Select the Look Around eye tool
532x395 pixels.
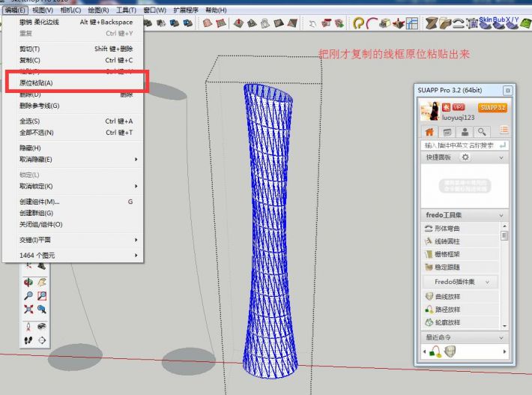click(x=42, y=327)
